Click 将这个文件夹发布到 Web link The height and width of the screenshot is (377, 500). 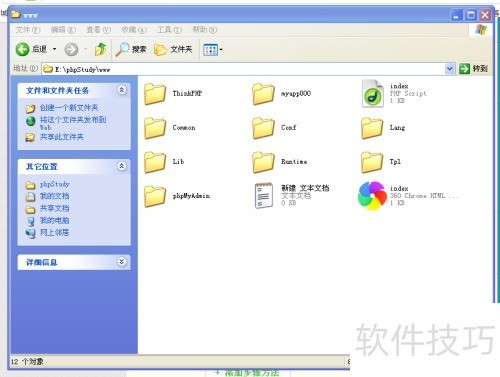click(73, 123)
